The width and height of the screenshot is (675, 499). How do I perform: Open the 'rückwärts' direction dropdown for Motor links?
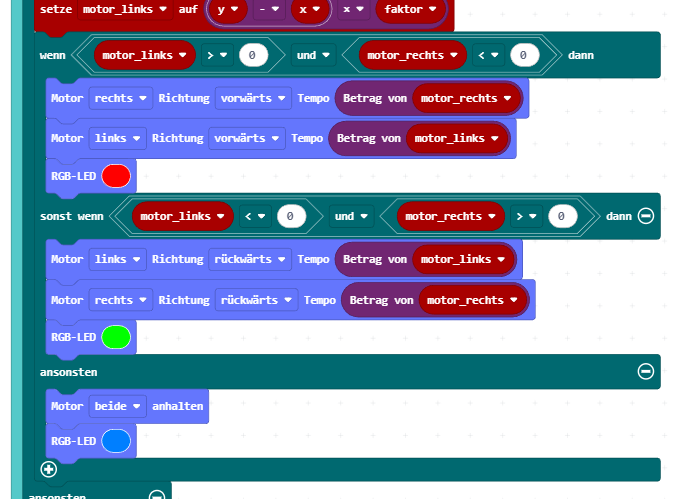pos(247,259)
